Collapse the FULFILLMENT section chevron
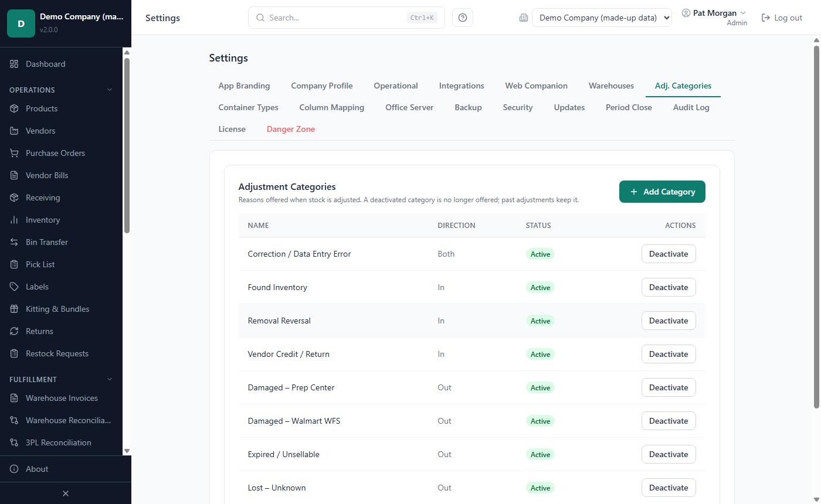 click(x=109, y=379)
